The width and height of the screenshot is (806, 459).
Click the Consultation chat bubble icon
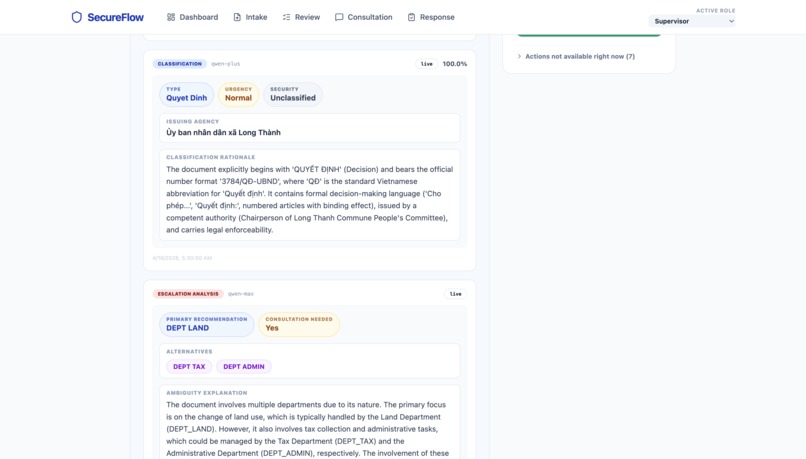coord(339,17)
